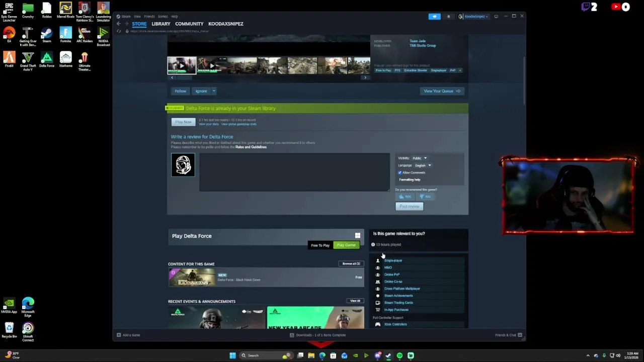
Task: Select the first video thumbnail
Action: point(182,65)
